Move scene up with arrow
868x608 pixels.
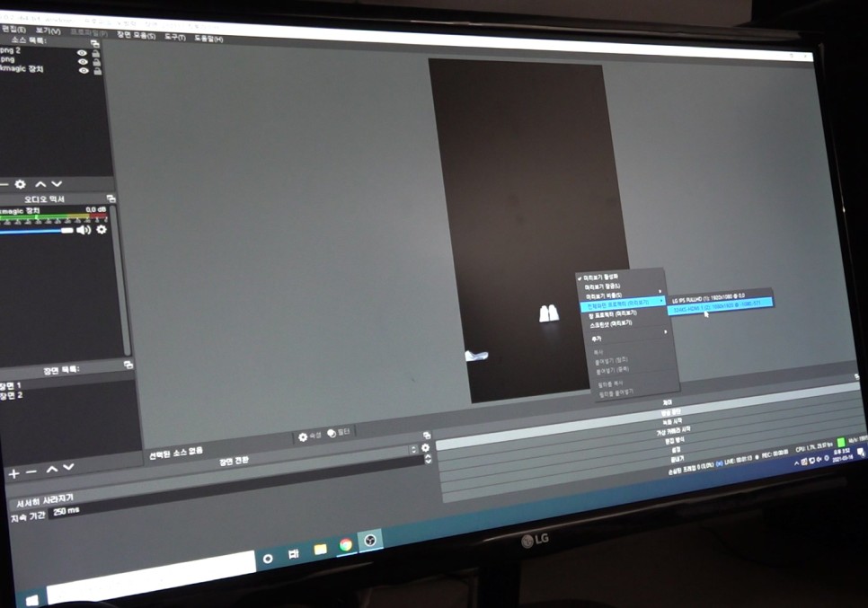coord(51,469)
